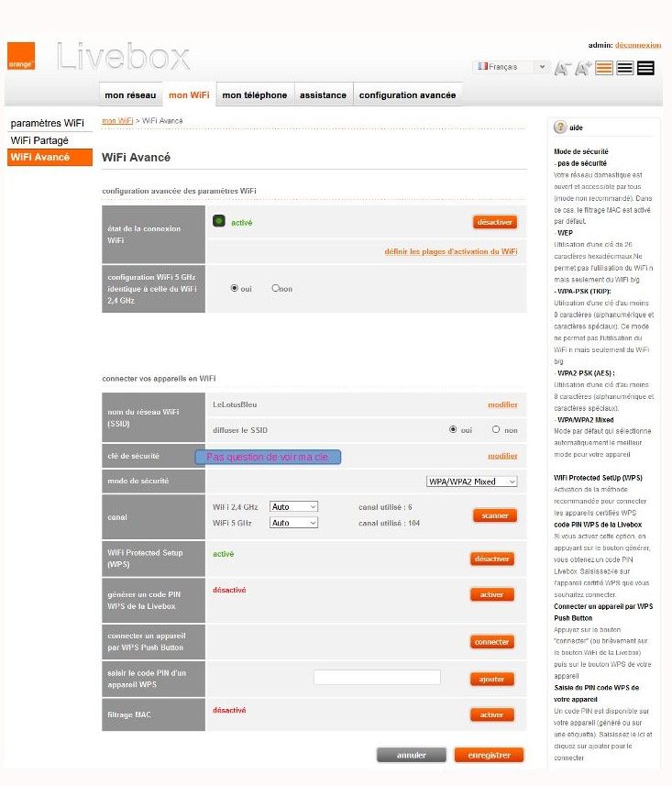This screenshot has width=672, height=786.
Task: Click the annuler button
Action: [x=412, y=755]
